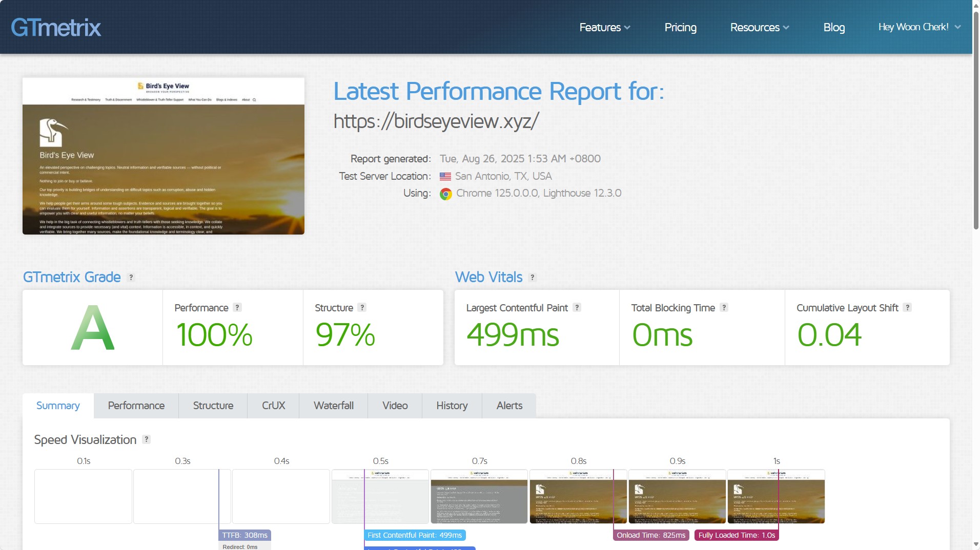Select the 1s filmstrip frame

click(776, 496)
